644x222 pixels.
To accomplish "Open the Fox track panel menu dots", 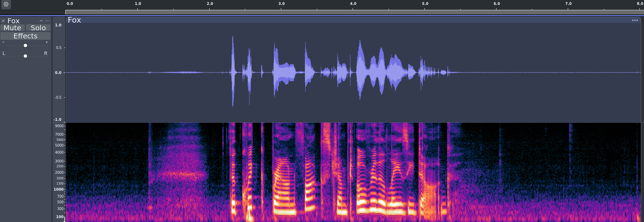I will click(x=48, y=21).
